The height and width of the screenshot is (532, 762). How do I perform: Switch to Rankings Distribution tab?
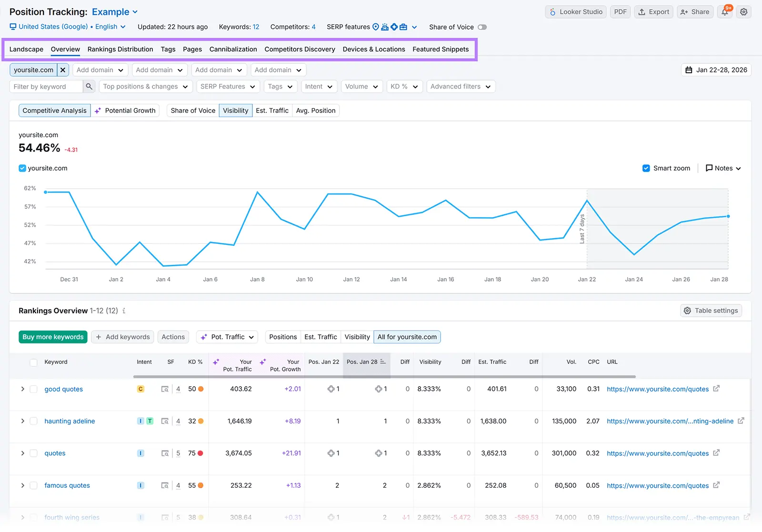120,49
